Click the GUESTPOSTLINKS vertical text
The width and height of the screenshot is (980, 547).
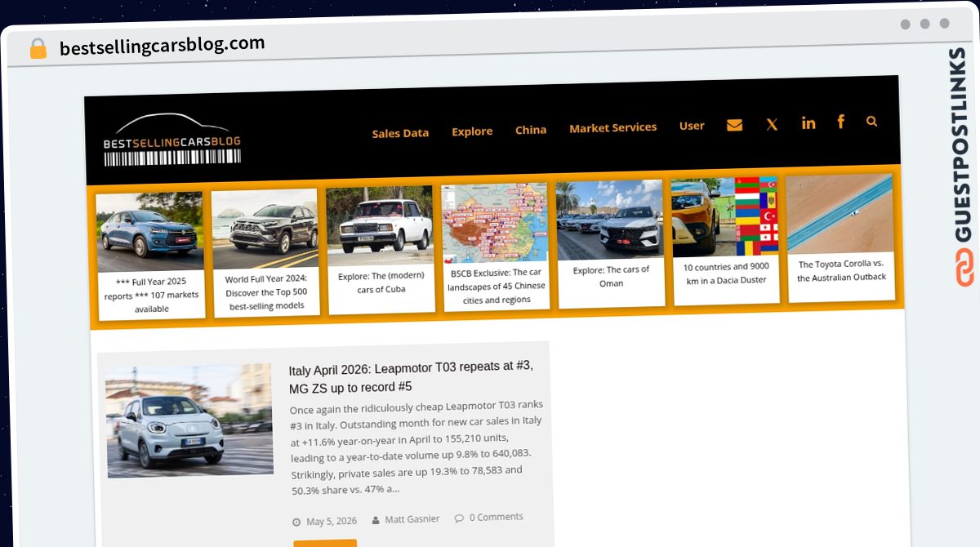(961, 145)
